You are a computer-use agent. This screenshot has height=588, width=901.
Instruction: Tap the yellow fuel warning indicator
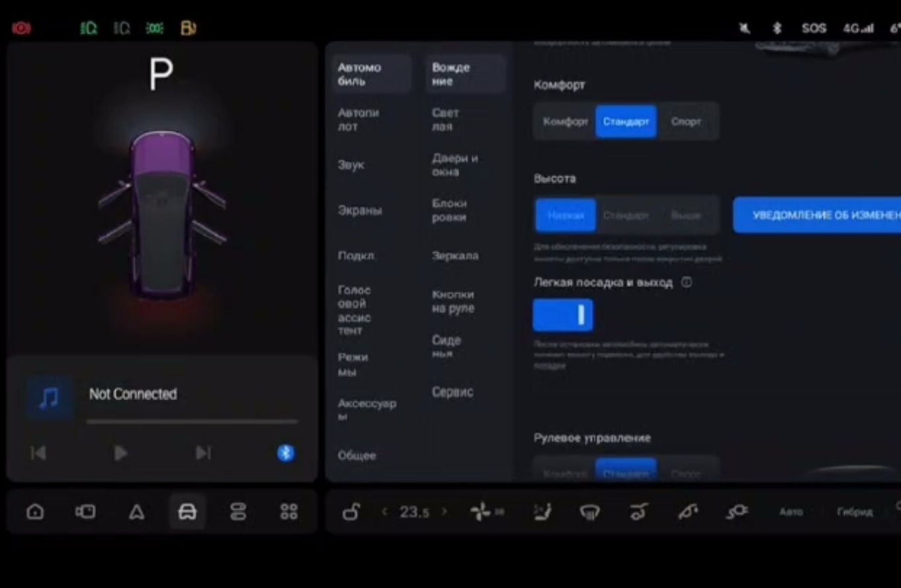188,28
